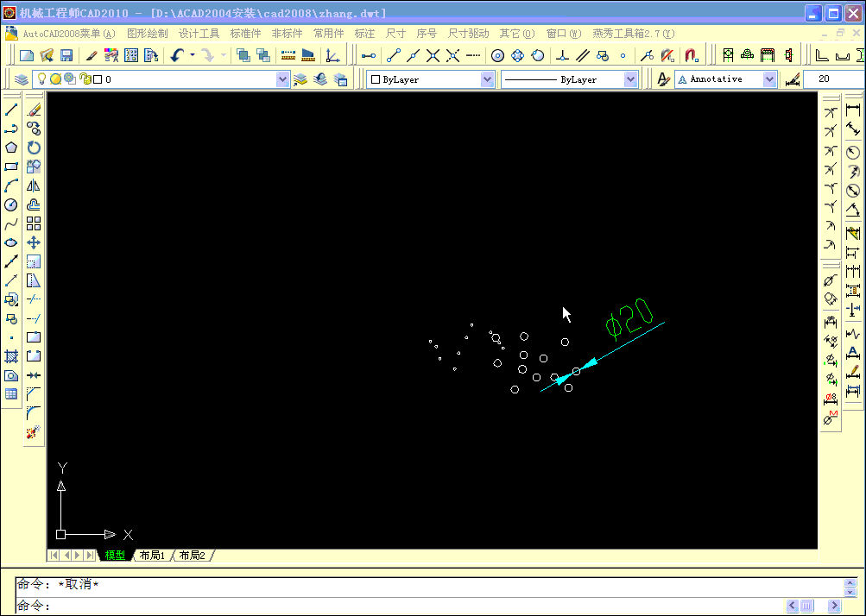Select the Arc draw tool
Image resolution: width=866 pixels, height=616 pixels.
11,186
